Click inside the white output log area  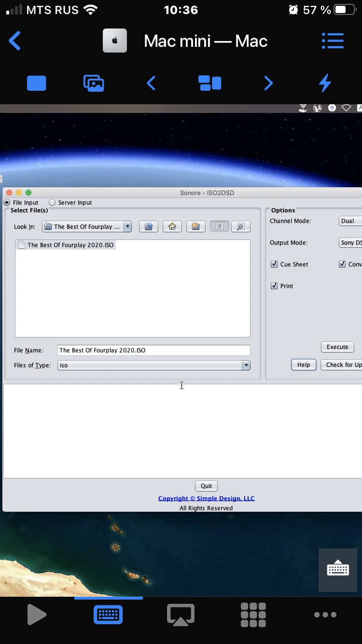pyautogui.click(x=182, y=431)
